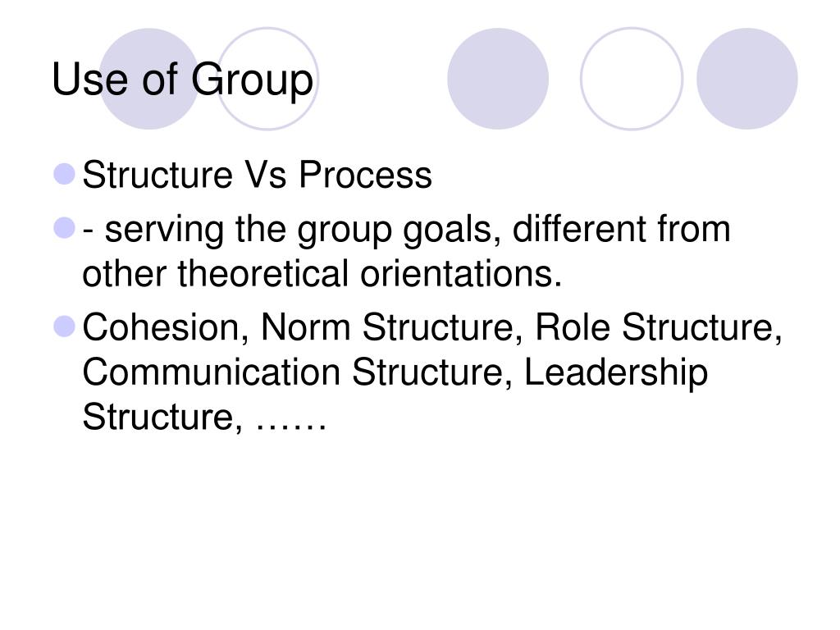Viewport: 840px width, 630px height.
Task: Click the words 'Cohesion, Norm Structure'
Action: click(x=303, y=327)
